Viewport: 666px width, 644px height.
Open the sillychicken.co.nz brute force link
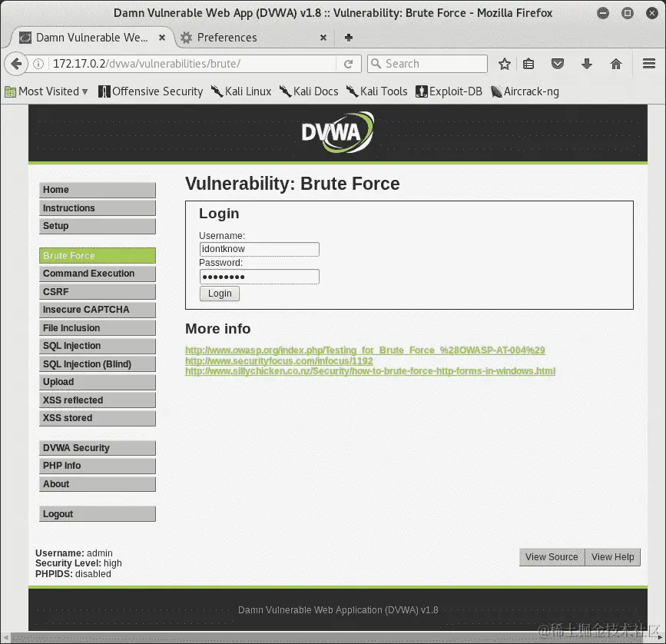click(x=370, y=371)
